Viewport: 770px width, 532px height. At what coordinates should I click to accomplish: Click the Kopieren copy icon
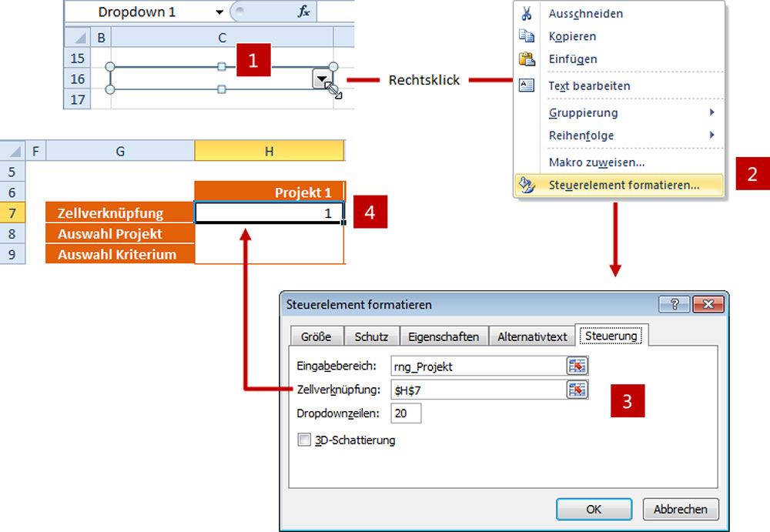click(x=527, y=36)
